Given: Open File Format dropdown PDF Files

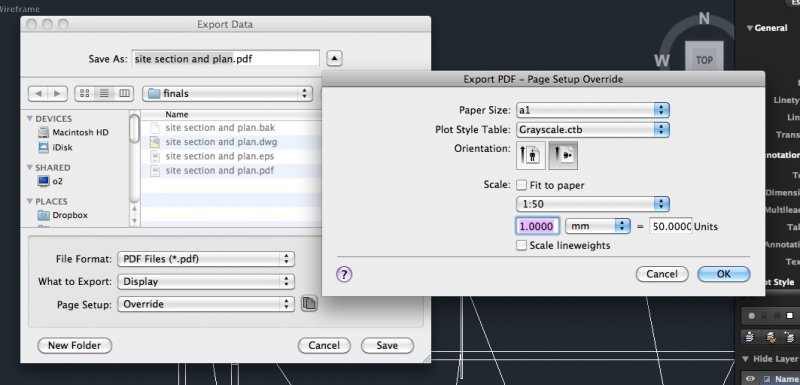Looking at the screenshot, I should 206,259.
